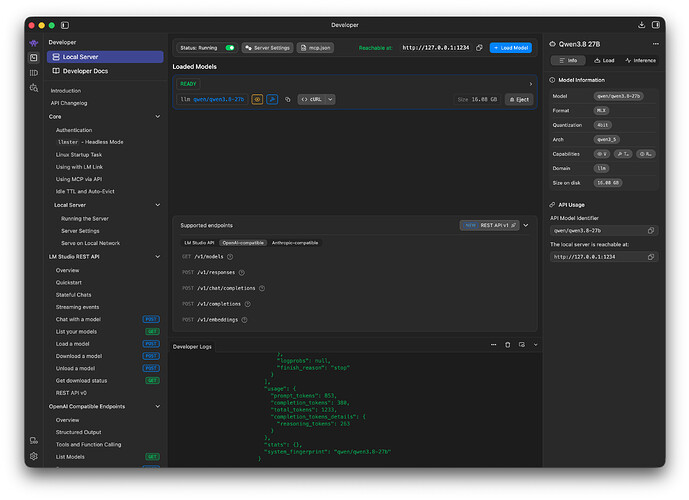The height and width of the screenshot is (500, 689).
Task: Toggle the server Status Running switch
Action: tap(230, 48)
